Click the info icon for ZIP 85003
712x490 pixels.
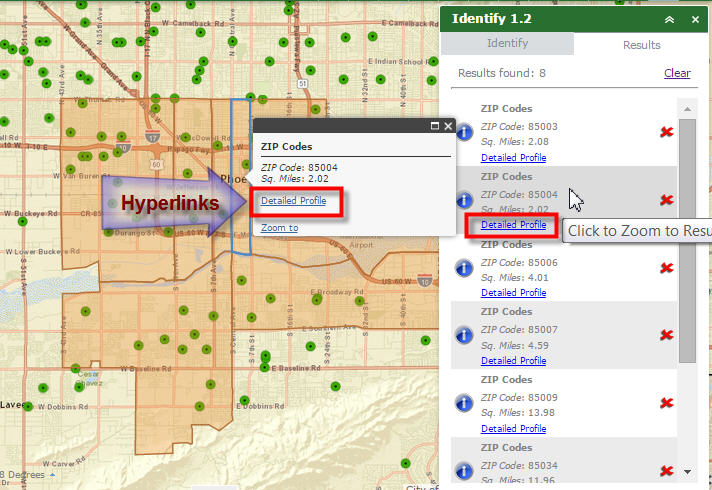(464, 133)
